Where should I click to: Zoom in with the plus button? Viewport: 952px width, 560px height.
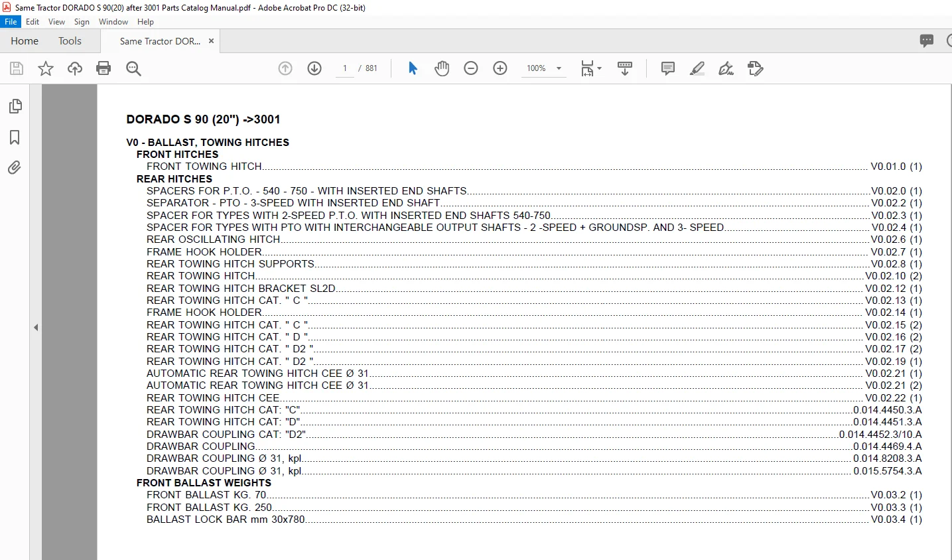(x=500, y=68)
